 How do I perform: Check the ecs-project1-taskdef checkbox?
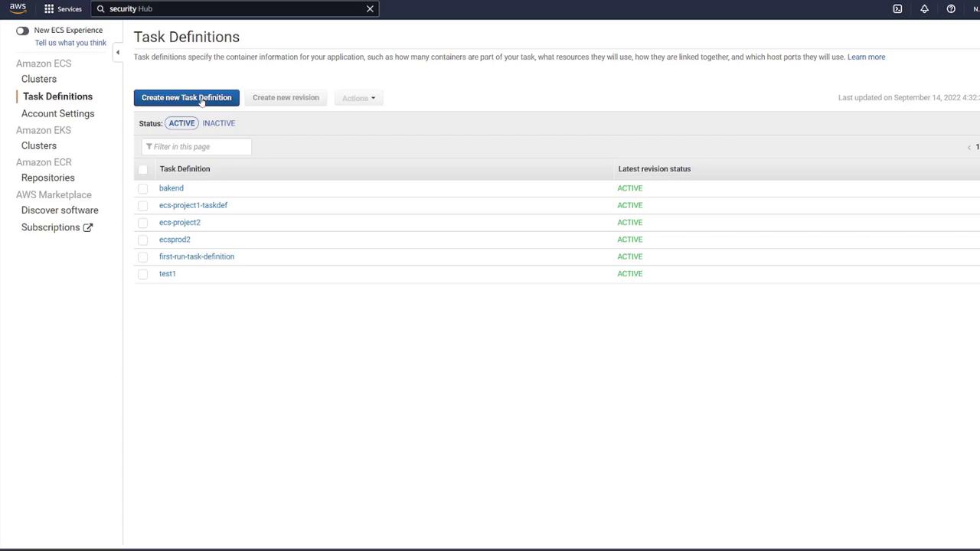click(143, 205)
